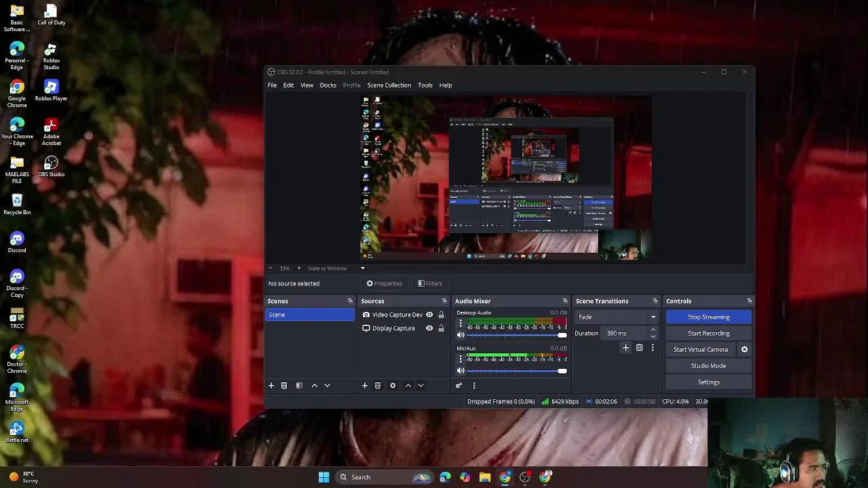Remove selected source using trash icon
Viewport: 868px width, 488px height.
[378, 386]
